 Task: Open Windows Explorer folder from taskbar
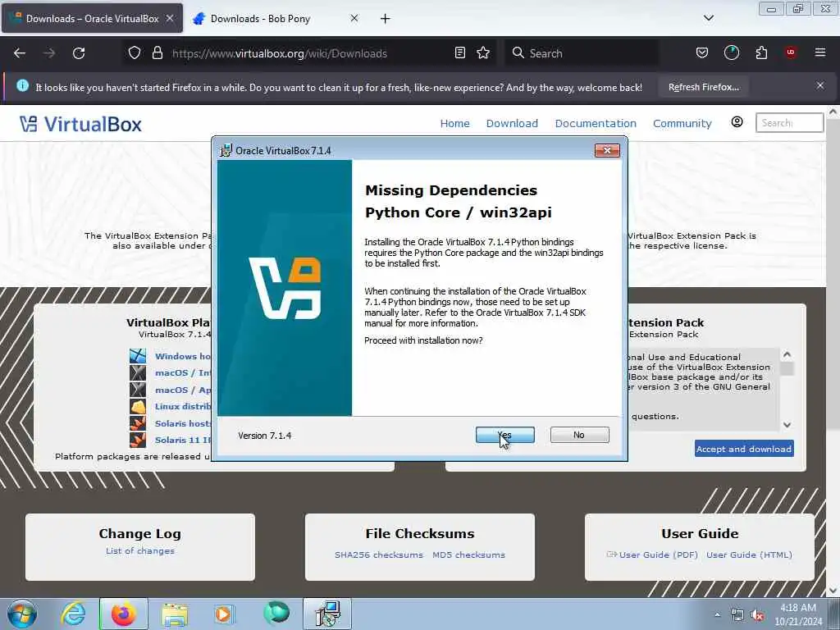pyautogui.click(x=175, y=614)
